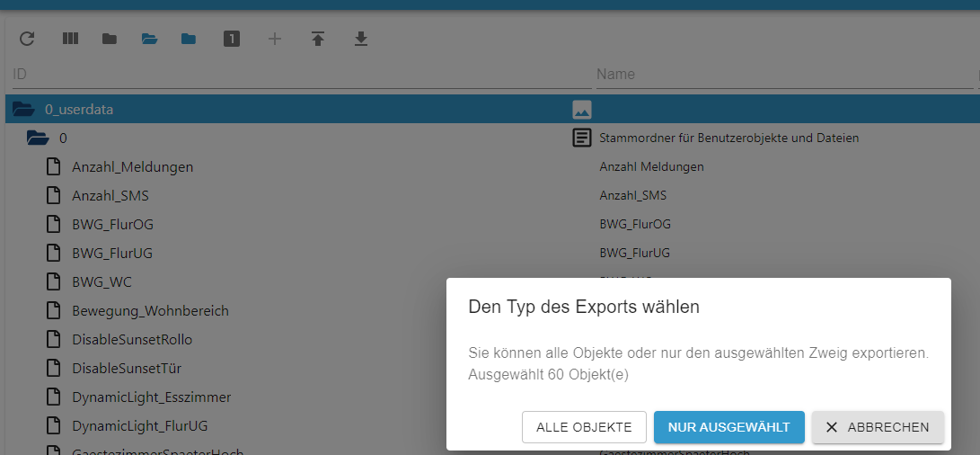The image size is (980, 455).
Task: Click the file icon of Bewegung_Wohnbereich
Action: [x=55, y=310]
